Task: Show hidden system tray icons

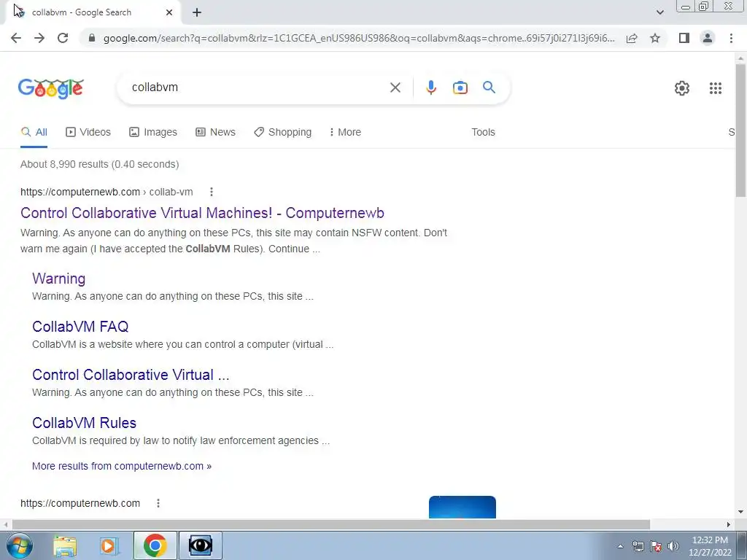Action: (620, 546)
